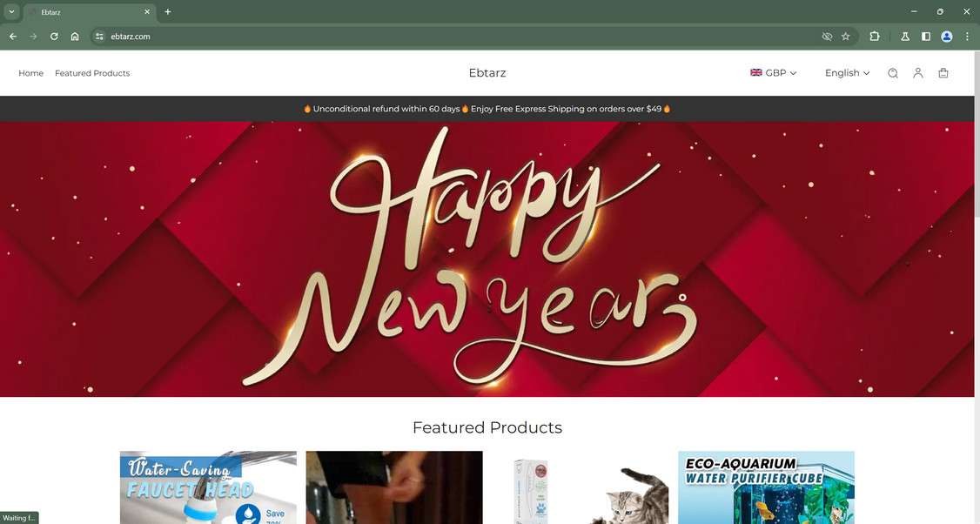The image size is (980, 524).
Task: Open a new browser tab
Action: coord(167,11)
